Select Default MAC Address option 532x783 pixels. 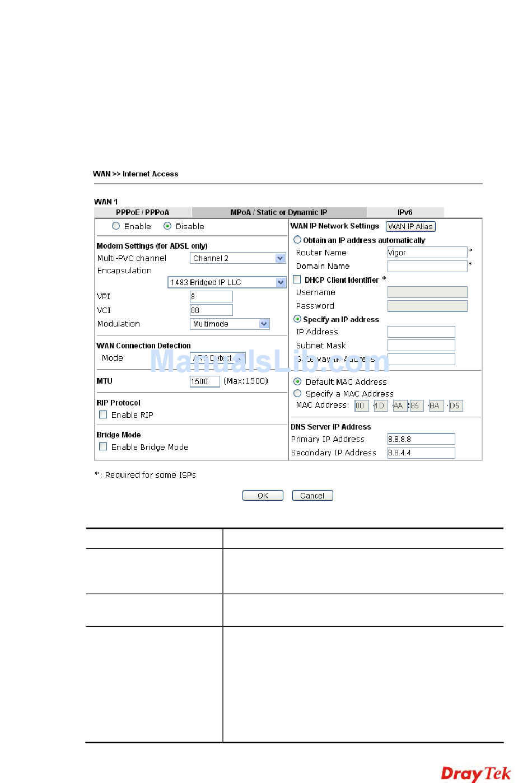(x=297, y=381)
